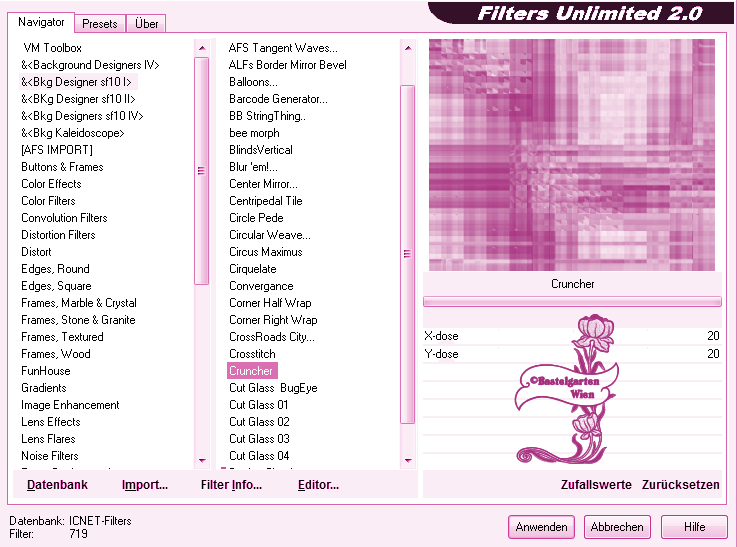Click Abbrechen to cancel
Screen dimensions: 737x547
tap(617, 527)
